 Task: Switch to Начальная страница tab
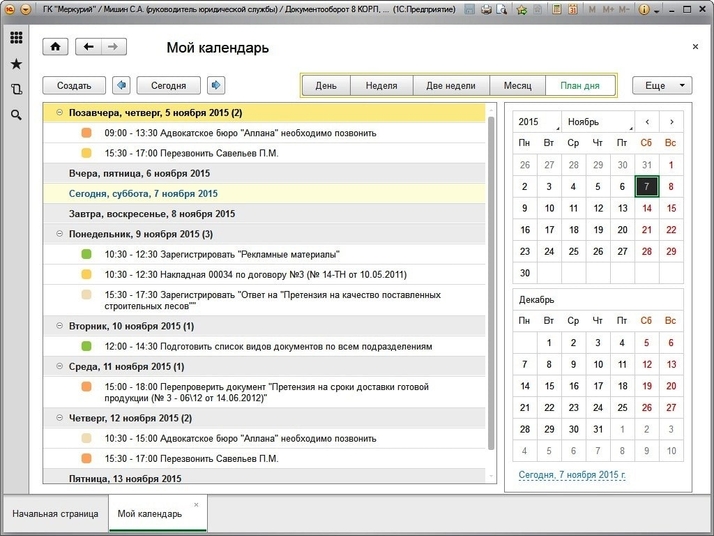(55, 514)
